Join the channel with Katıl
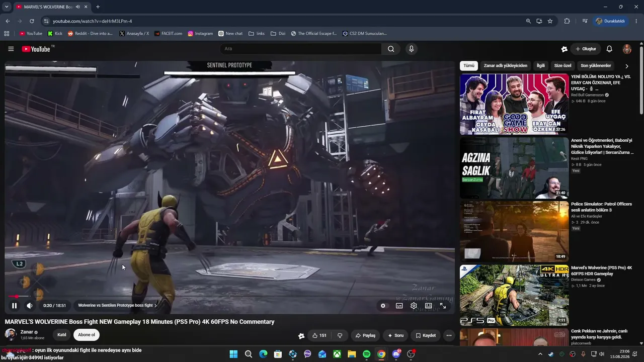The image size is (644, 362). pos(62,335)
